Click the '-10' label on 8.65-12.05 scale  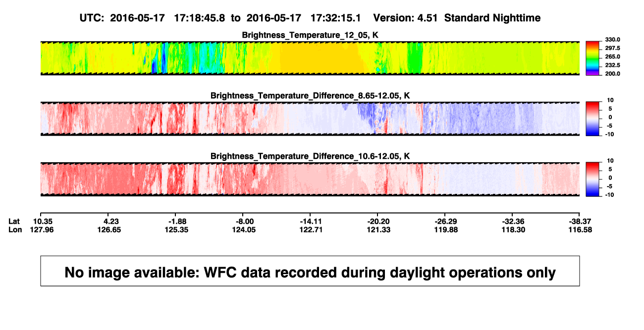[x=609, y=134]
